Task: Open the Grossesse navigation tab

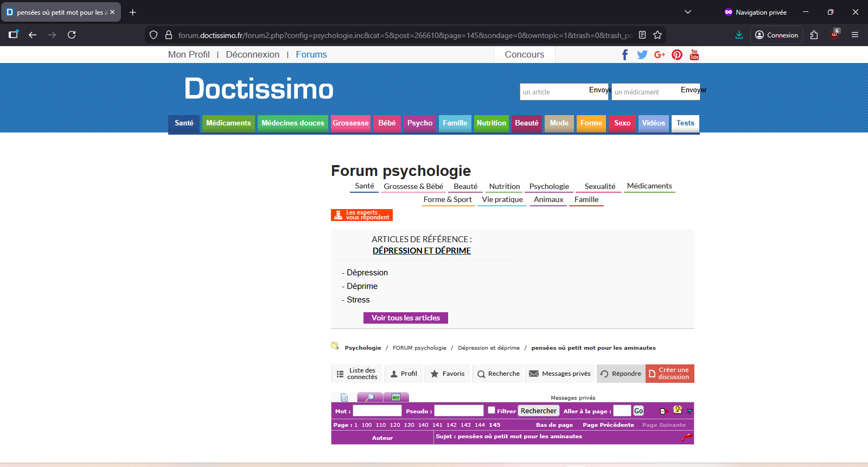Action: (x=350, y=123)
